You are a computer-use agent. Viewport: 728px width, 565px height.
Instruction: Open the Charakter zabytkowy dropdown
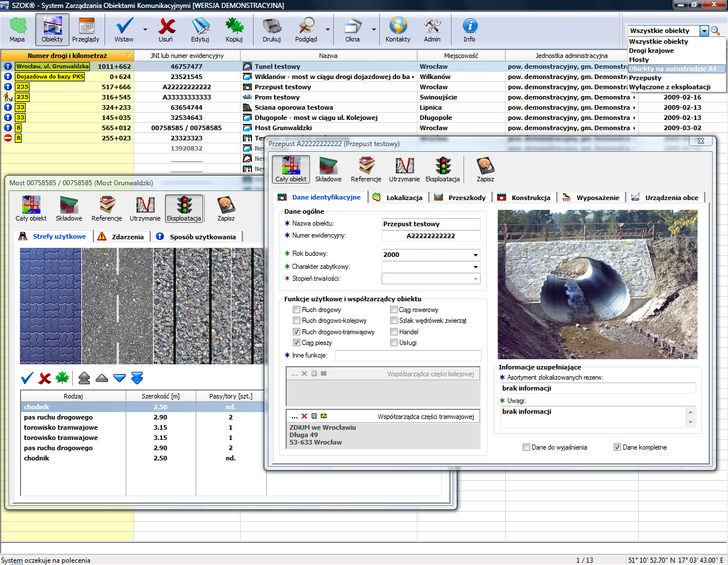(x=475, y=267)
